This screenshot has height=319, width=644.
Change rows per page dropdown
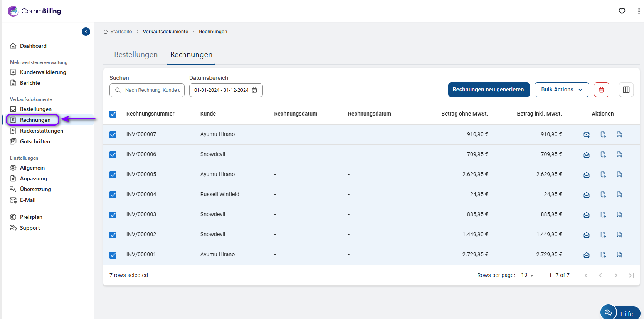coord(527,275)
